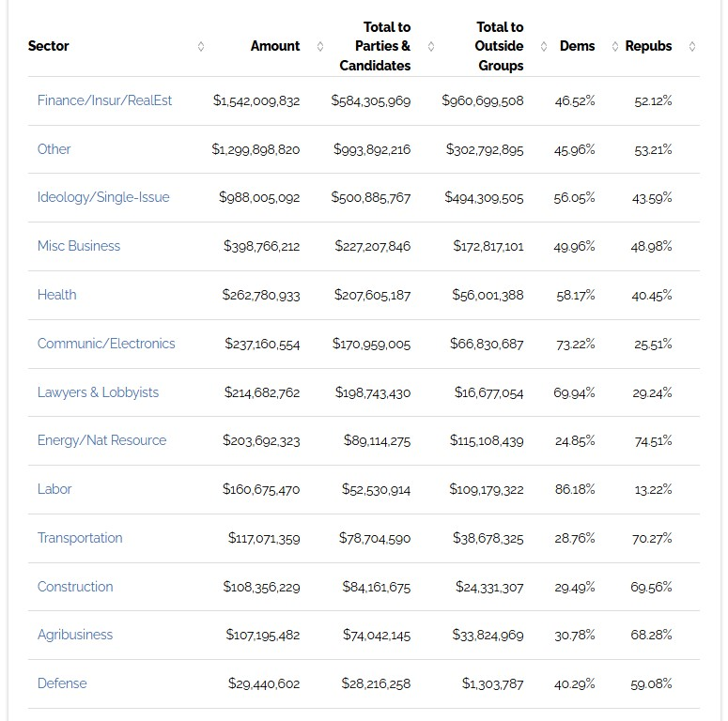The image size is (728, 721).
Task: Select the Ideology/Single-Issue sector link
Action: (103, 197)
